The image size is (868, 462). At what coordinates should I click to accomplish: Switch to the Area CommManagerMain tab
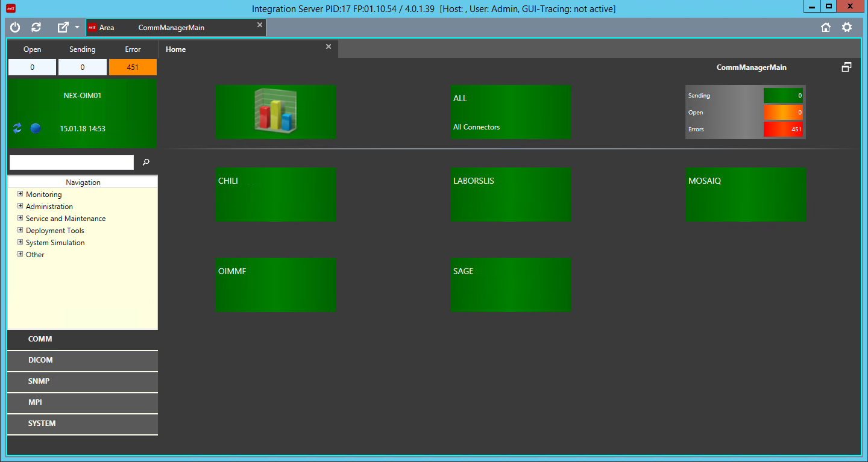coord(176,28)
